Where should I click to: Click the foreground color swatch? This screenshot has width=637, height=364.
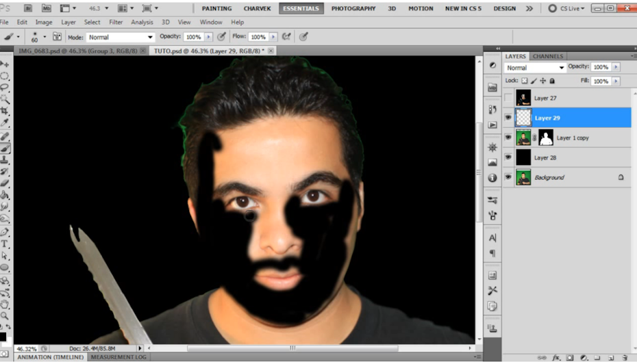(x=3, y=336)
